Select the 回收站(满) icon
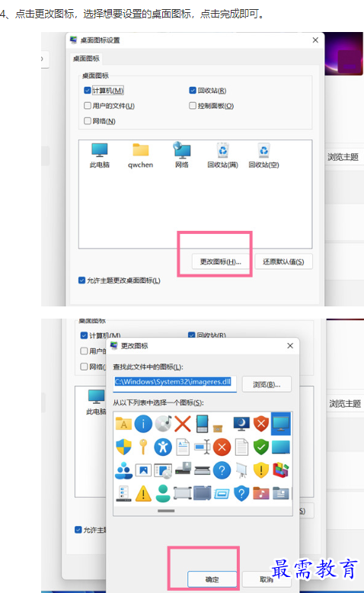364x593 pixels. (222, 155)
